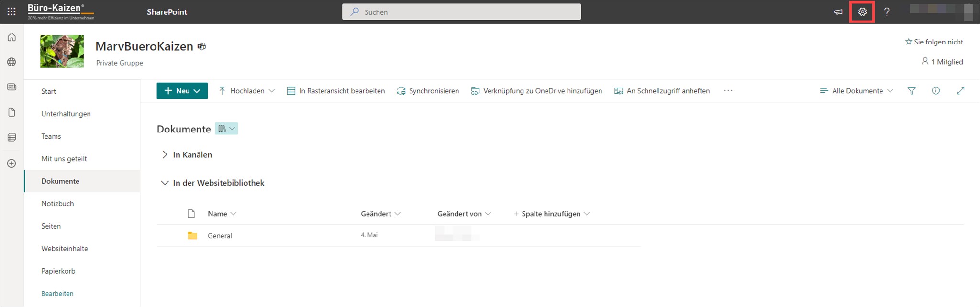Open the files page icon in left rail
The image size is (980, 307).
[x=12, y=112]
